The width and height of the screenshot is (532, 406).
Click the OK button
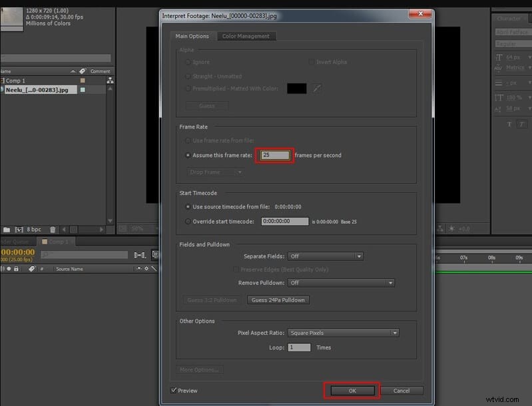coord(352,391)
